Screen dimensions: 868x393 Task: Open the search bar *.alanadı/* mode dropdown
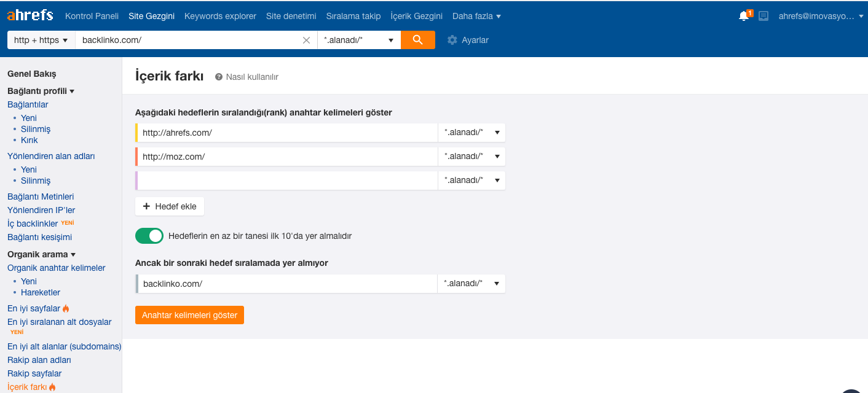point(359,40)
